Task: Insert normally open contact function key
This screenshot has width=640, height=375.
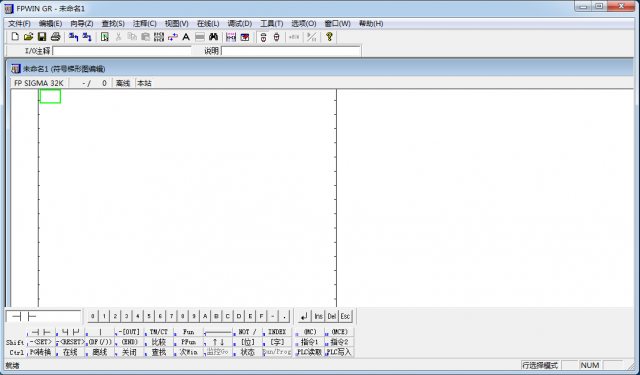Action: [41, 332]
